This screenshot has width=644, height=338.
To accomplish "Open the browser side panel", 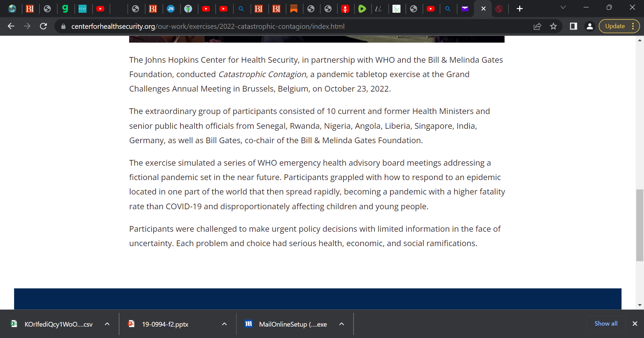I will pos(574,26).
